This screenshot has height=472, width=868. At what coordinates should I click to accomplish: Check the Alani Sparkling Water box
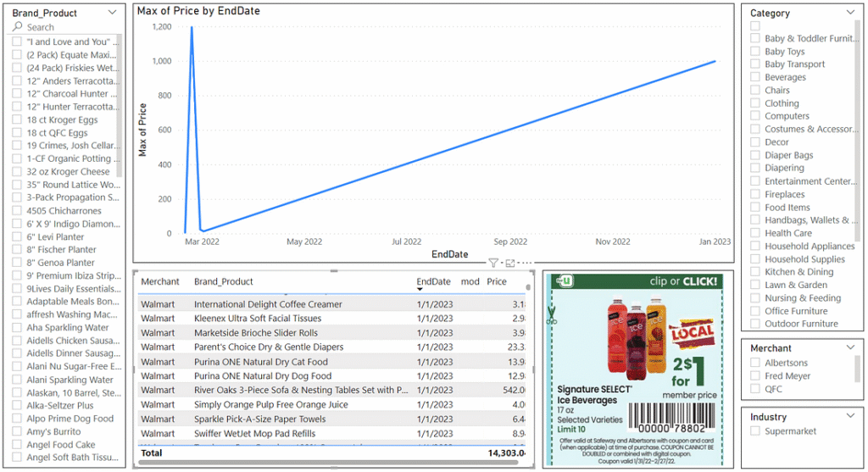17,380
